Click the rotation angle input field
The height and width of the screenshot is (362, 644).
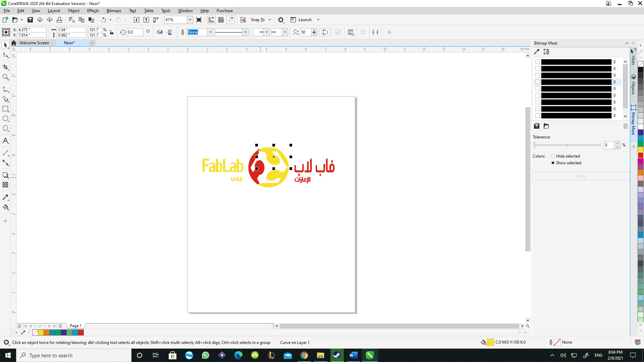[x=135, y=32]
